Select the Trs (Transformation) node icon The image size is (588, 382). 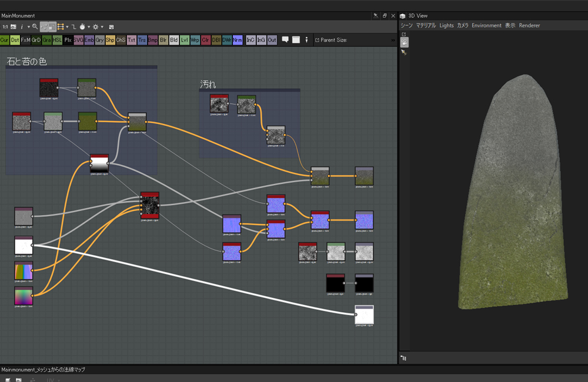coord(141,39)
